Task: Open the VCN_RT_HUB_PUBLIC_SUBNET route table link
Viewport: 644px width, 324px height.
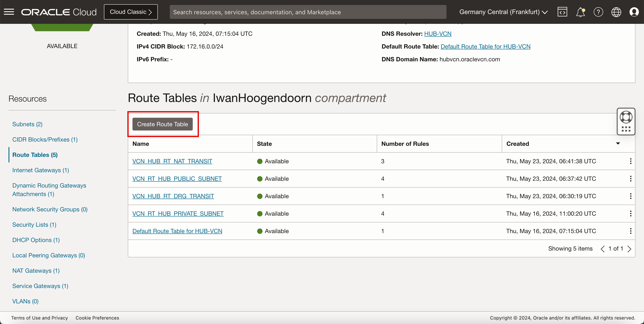Action: point(177,179)
